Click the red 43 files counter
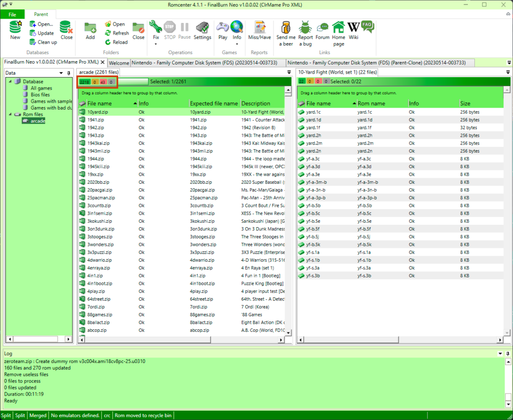This screenshot has height=420, width=513. (103, 82)
